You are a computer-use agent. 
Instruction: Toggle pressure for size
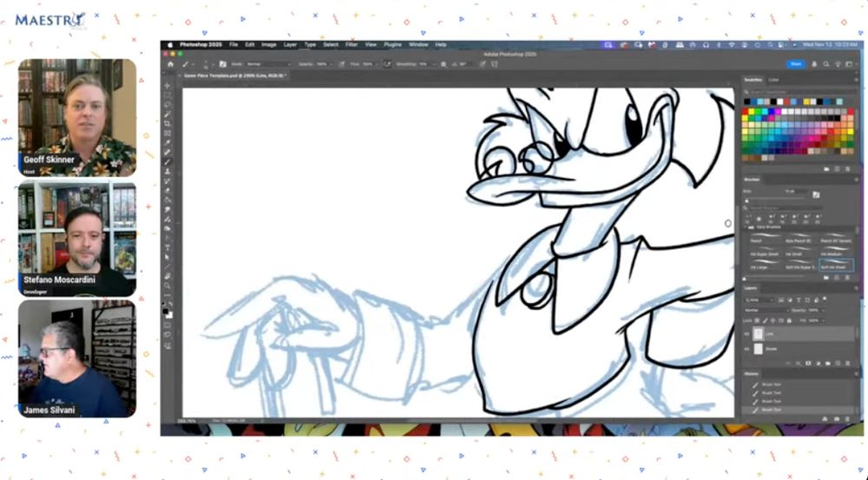click(x=482, y=64)
